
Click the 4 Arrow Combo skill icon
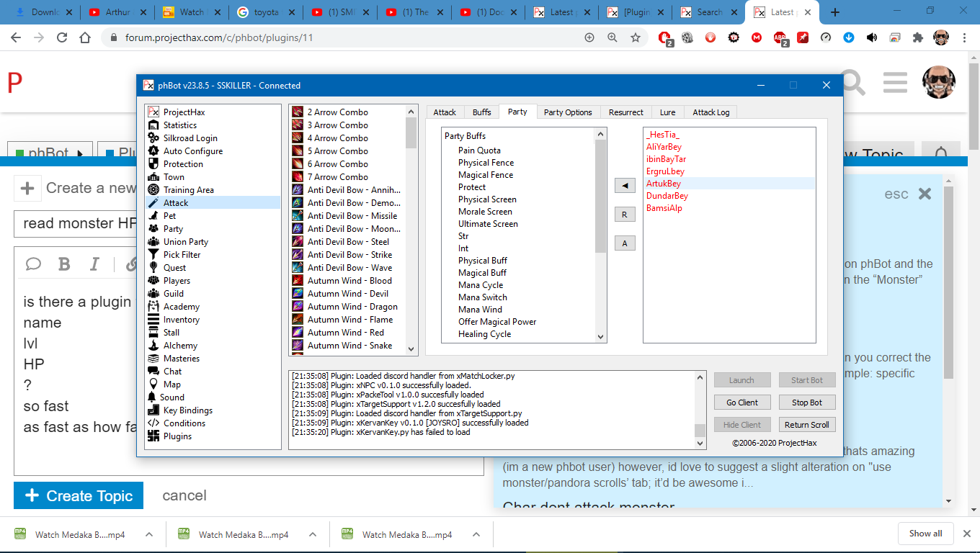298,138
